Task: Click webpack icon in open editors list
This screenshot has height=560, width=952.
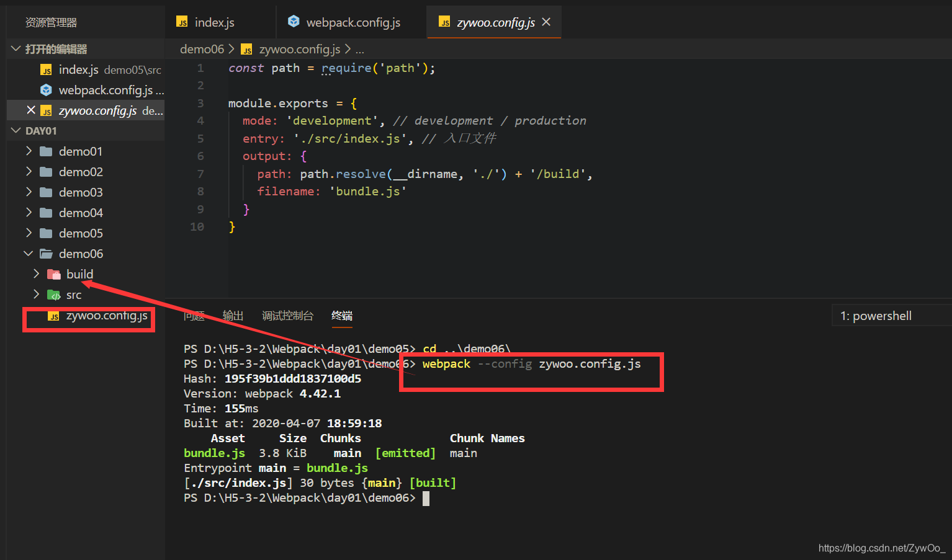Action: click(46, 90)
